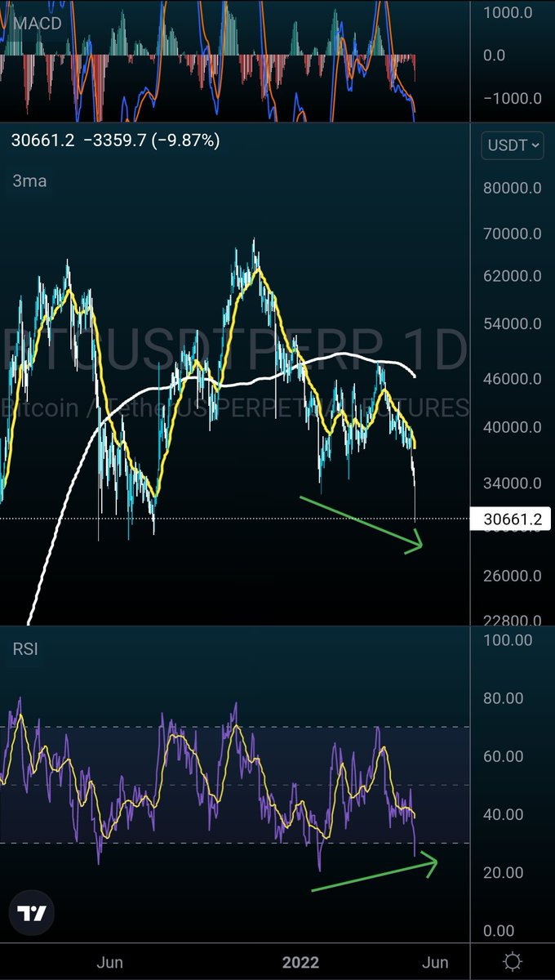Screen dimensions: 555x980
Task: Click the current price label 30661.2
Action: pyautogui.click(x=511, y=519)
